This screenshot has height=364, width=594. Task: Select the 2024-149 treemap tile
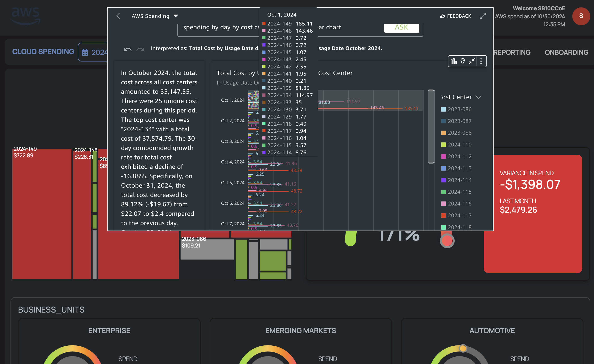point(42,214)
